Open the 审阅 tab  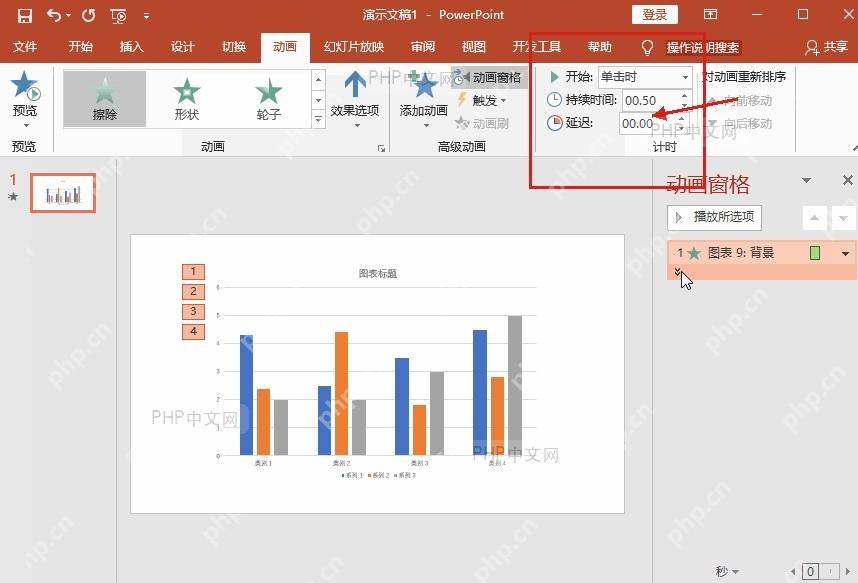click(x=423, y=47)
